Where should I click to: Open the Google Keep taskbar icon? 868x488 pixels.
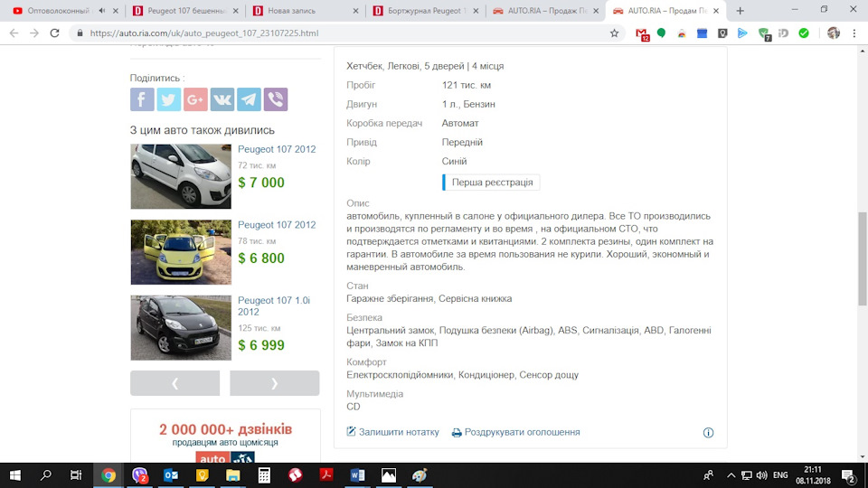coord(202,475)
